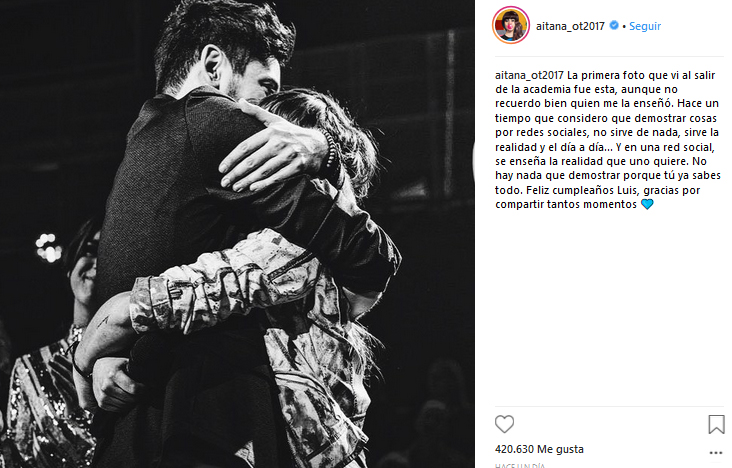The image size is (732, 468).
Task: Click the black-and-white hug photo
Action: pyautogui.click(x=237, y=234)
